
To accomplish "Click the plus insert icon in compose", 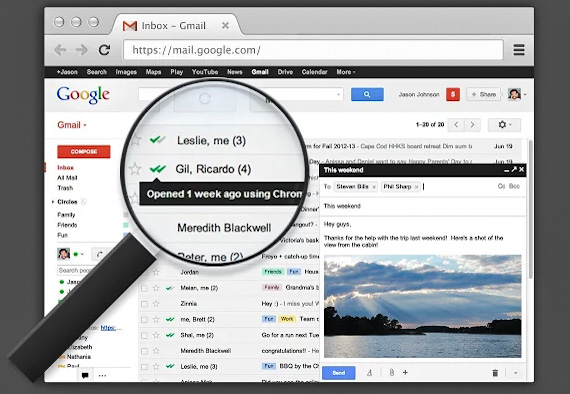I will coord(405,372).
